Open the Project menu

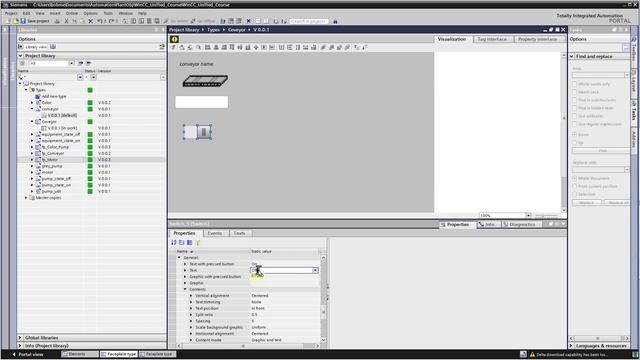11,13
